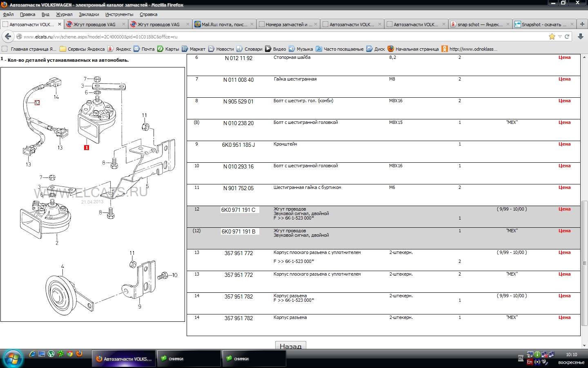Click red marker 1 on the horn diagram

click(87, 148)
